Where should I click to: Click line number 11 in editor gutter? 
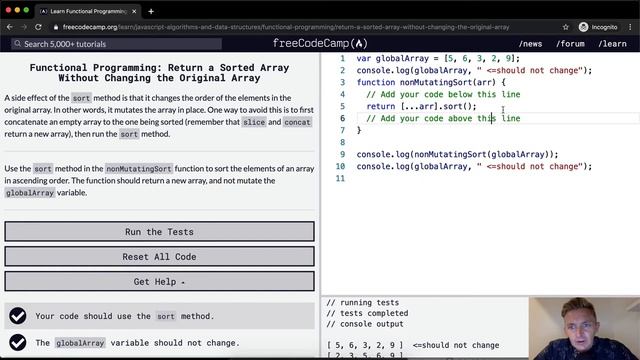pos(340,178)
